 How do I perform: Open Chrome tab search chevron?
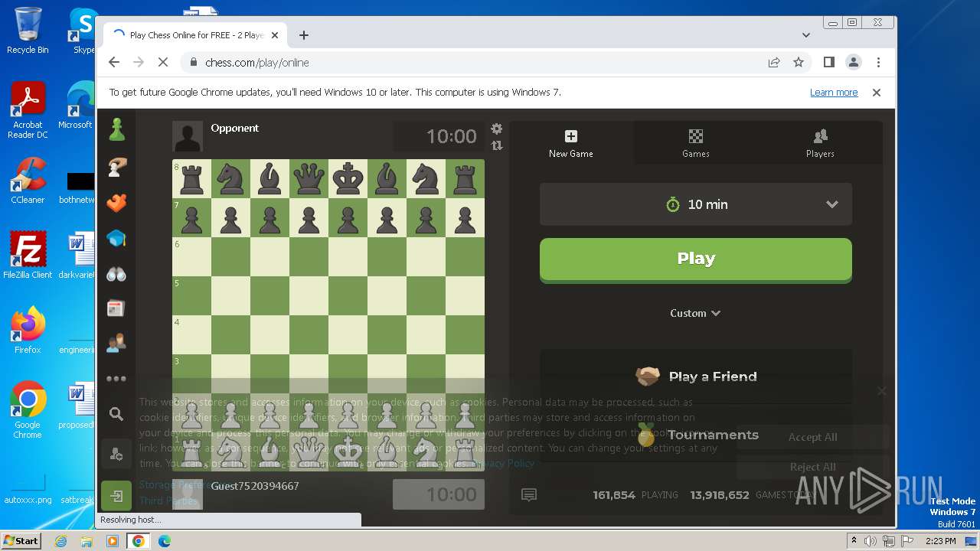[x=806, y=35]
